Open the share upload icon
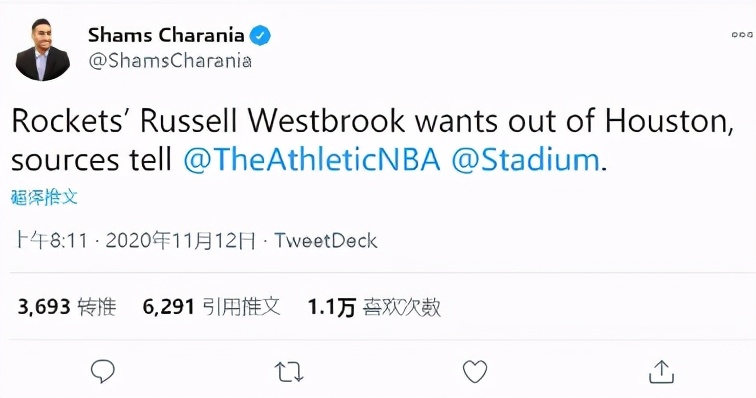 click(x=661, y=371)
